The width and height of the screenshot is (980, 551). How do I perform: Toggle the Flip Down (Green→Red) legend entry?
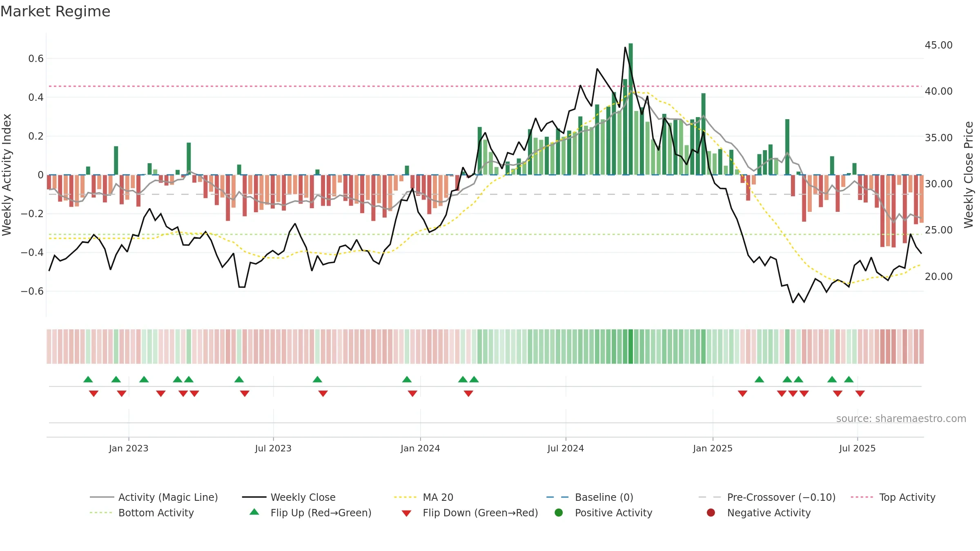pyautogui.click(x=470, y=513)
